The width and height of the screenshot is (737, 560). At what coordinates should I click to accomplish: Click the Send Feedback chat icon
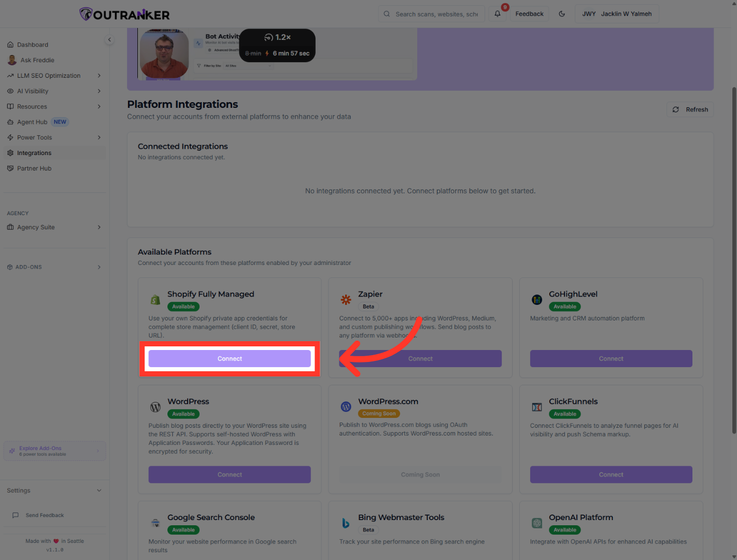click(x=16, y=515)
